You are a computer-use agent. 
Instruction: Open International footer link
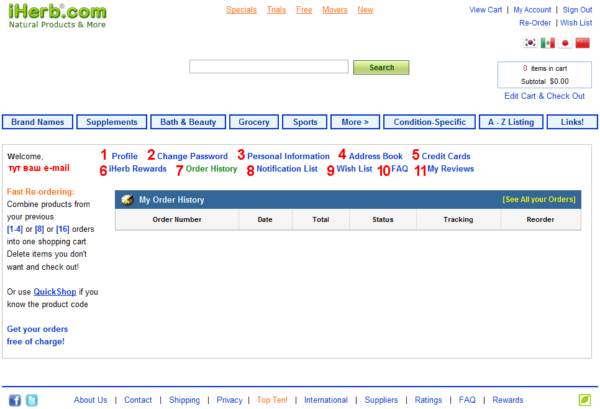(x=326, y=400)
